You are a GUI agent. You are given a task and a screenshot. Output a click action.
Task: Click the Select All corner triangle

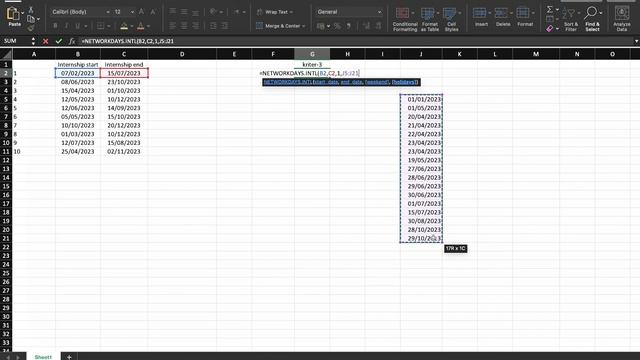tap(6, 54)
